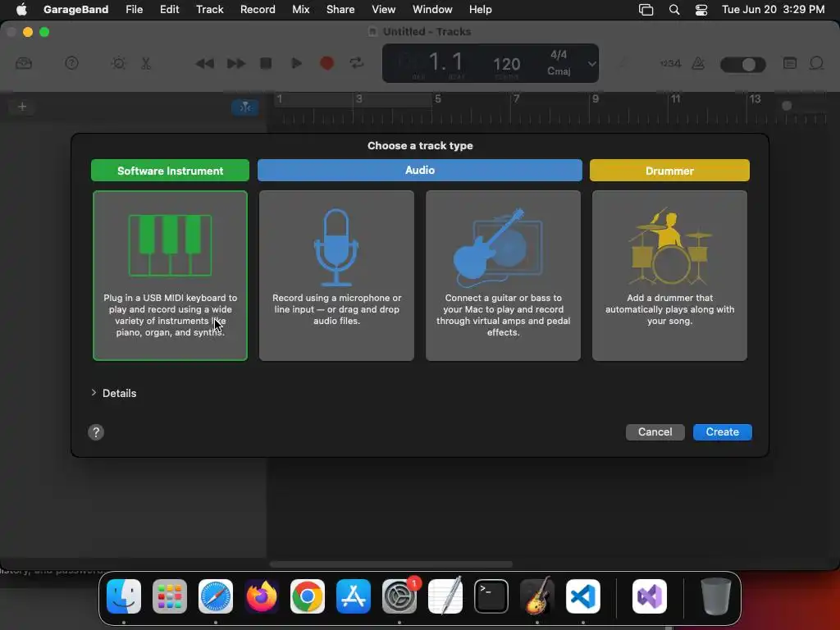Open the Library toolbar icon
Viewport: 840px width, 630px height.
24,63
